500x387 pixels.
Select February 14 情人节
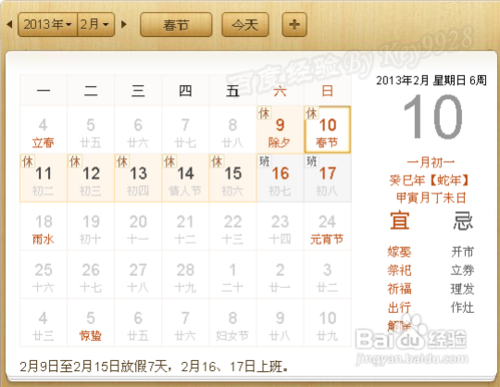pos(185,178)
